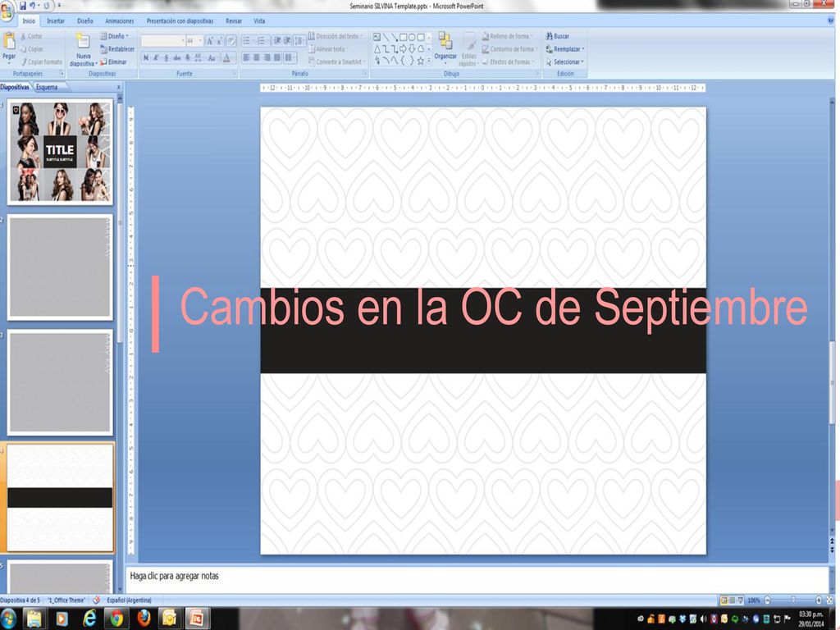Open the font size 44 dropdown

pos(194,41)
